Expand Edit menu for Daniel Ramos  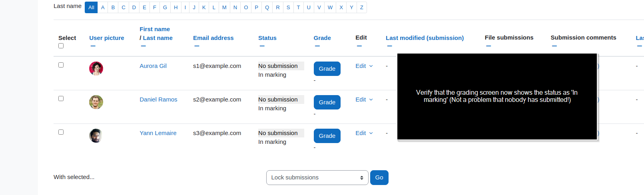[x=364, y=99]
